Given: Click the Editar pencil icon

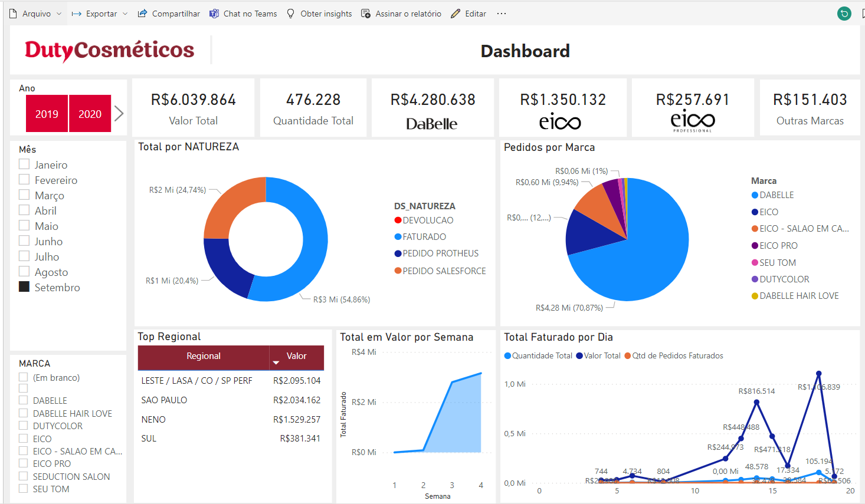Looking at the screenshot, I should 456,14.
